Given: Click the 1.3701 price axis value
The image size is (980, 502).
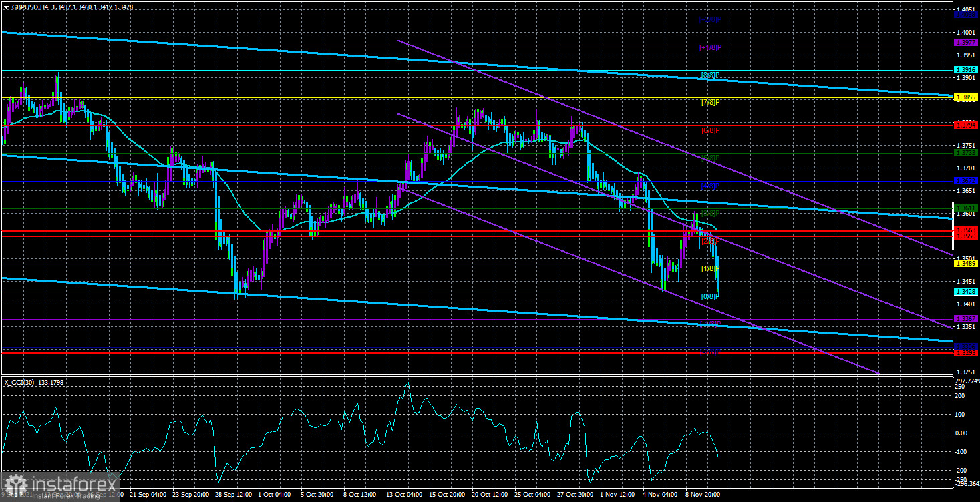Looking at the screenshot, I should click(x=967, y=168).
